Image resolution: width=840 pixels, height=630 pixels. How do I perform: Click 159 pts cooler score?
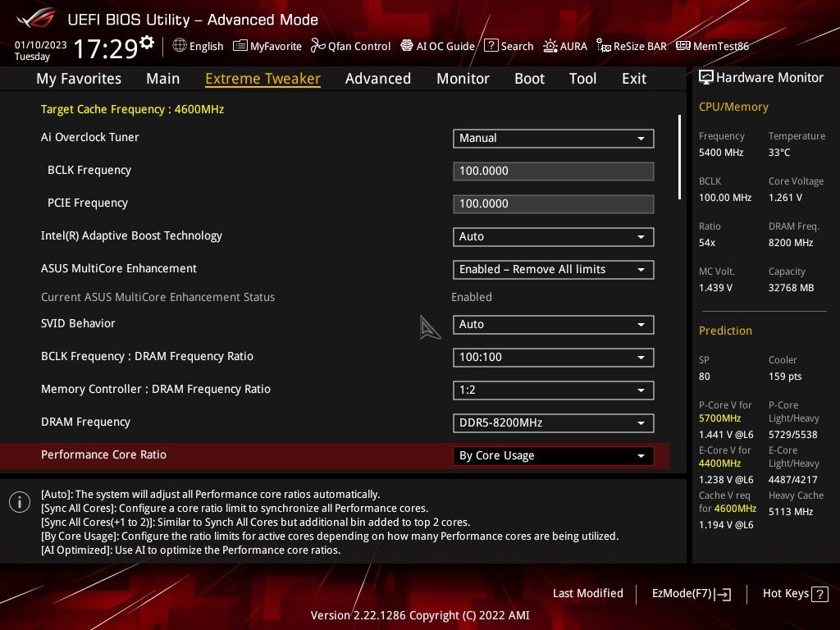coord(785,376)
